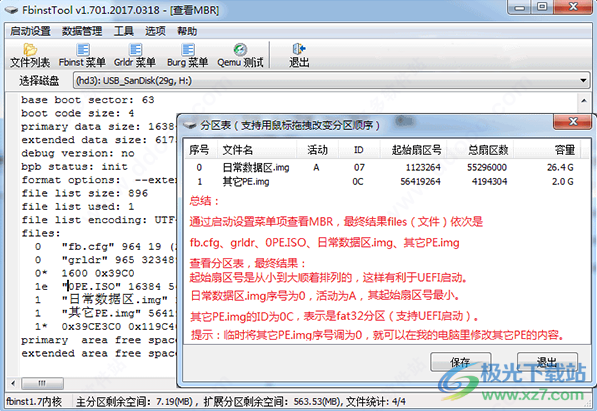The image size is (597, 411).
Task: Launch the Qemu 测试 toolbar icon
Action: 240,56
